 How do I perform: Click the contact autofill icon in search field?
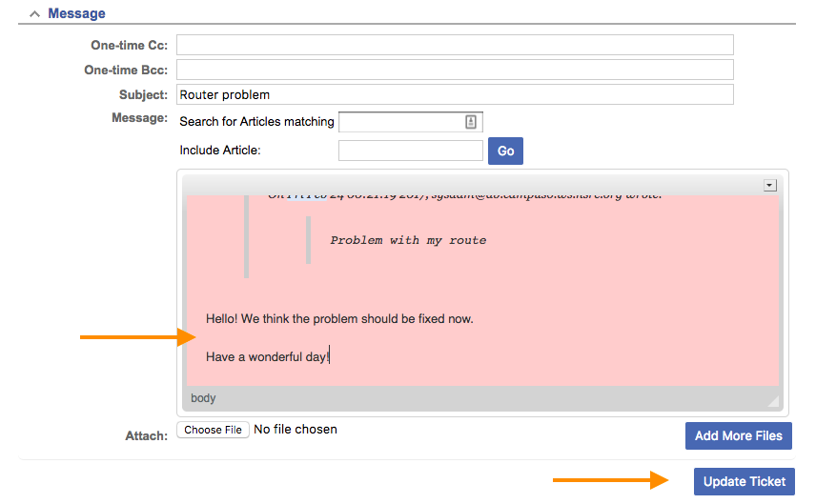tap(470, 122)
